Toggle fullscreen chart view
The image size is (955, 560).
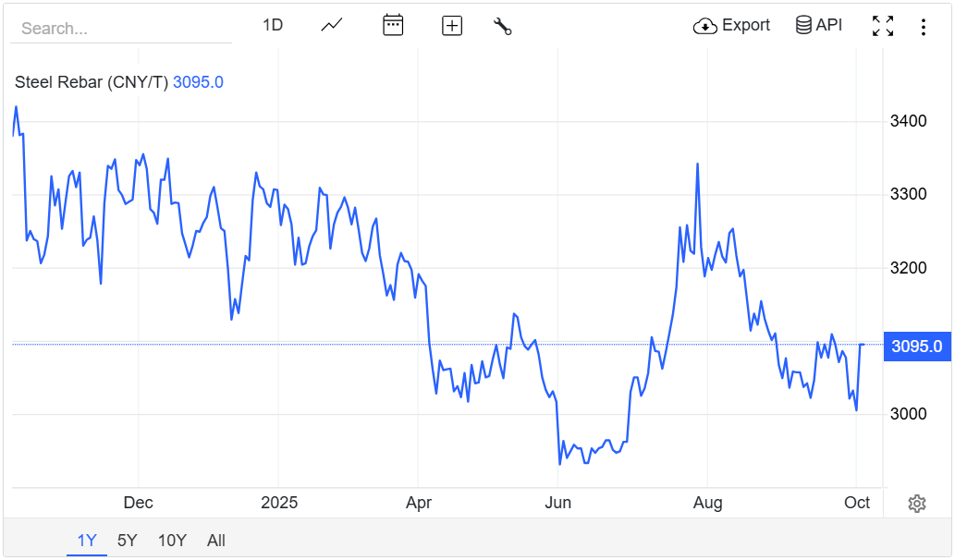883,26
